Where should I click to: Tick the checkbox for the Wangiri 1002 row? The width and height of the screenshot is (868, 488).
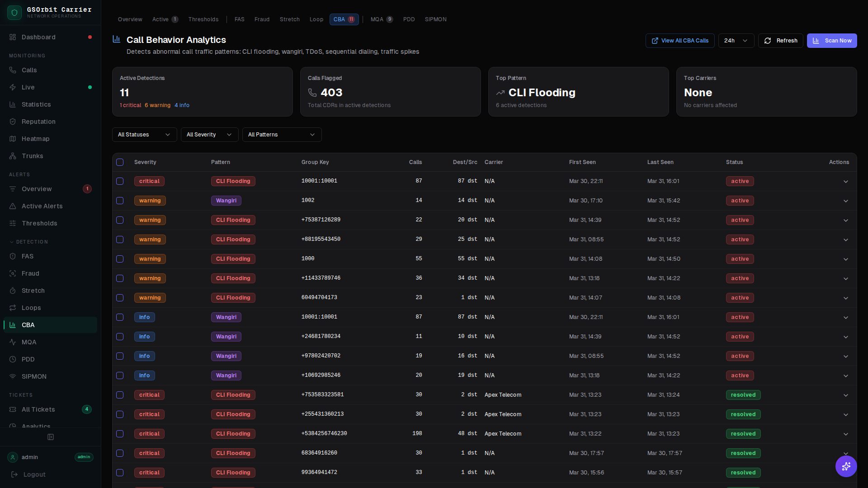click(120, 201)
